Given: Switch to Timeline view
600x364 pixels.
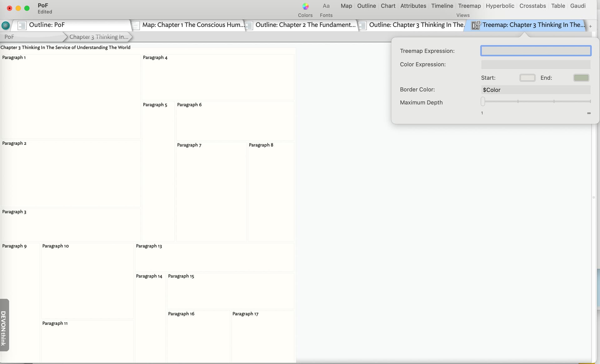Looking at the screenshot, I should click(442, 6).
